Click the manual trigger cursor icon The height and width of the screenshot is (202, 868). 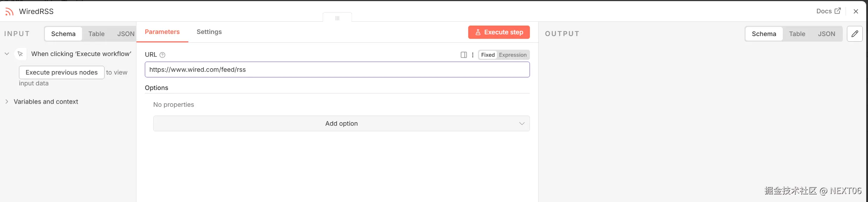(20, 54)
